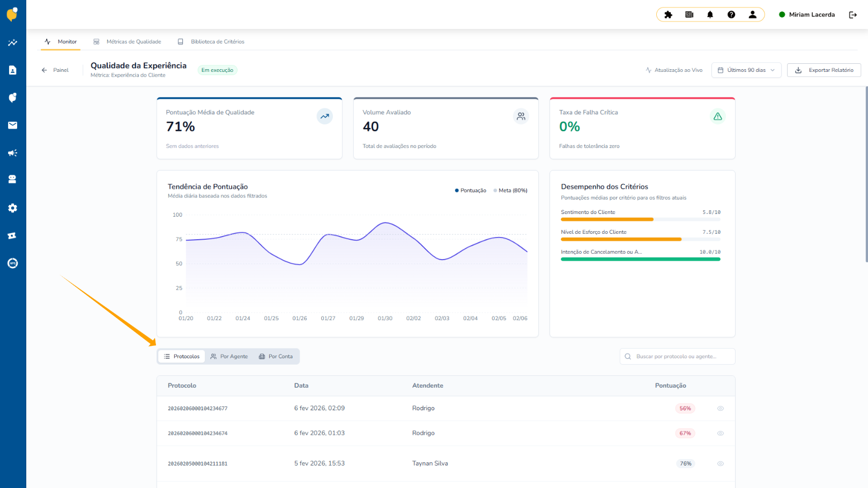The height and width of the screenshot is (488, 868).
Task: Open protocol 20260206000104234677
Action: [198, 409]
